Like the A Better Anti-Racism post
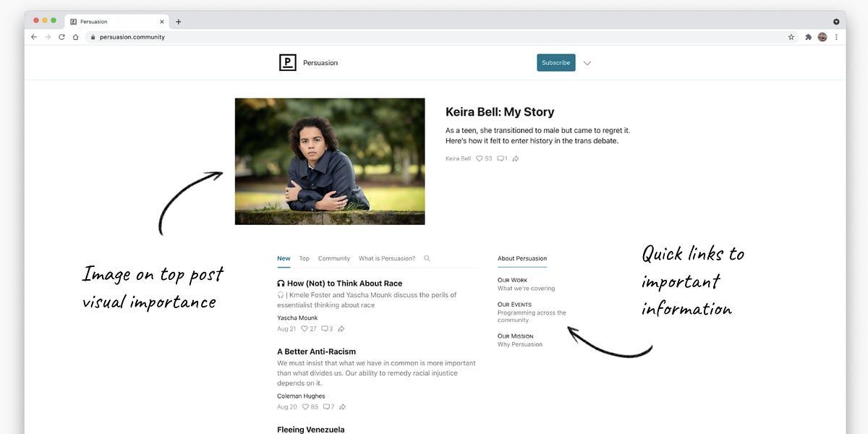Image resolution: width=868 pixels, height=434 pixels. coord(304,407)
